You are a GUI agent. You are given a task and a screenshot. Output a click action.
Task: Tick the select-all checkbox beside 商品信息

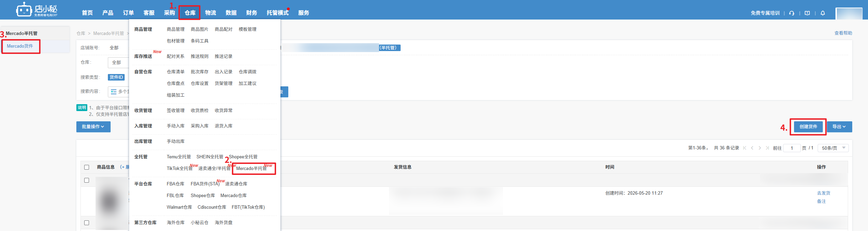pos(87,167)
